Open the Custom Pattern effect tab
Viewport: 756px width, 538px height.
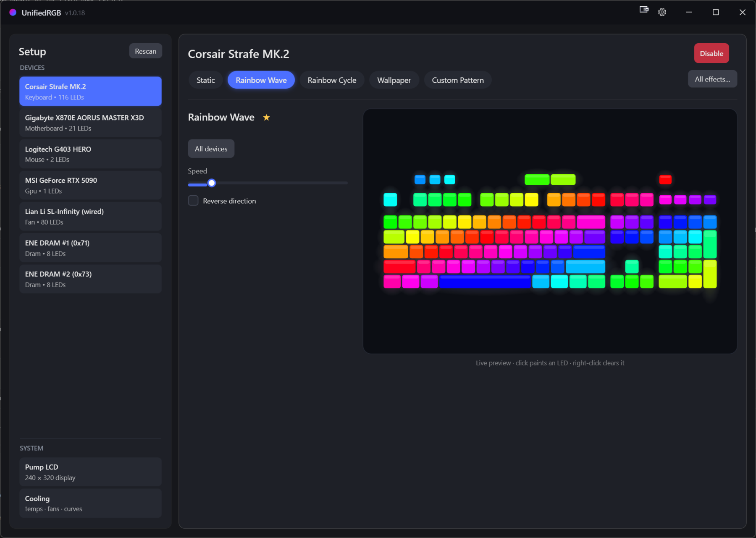[458, 80]
